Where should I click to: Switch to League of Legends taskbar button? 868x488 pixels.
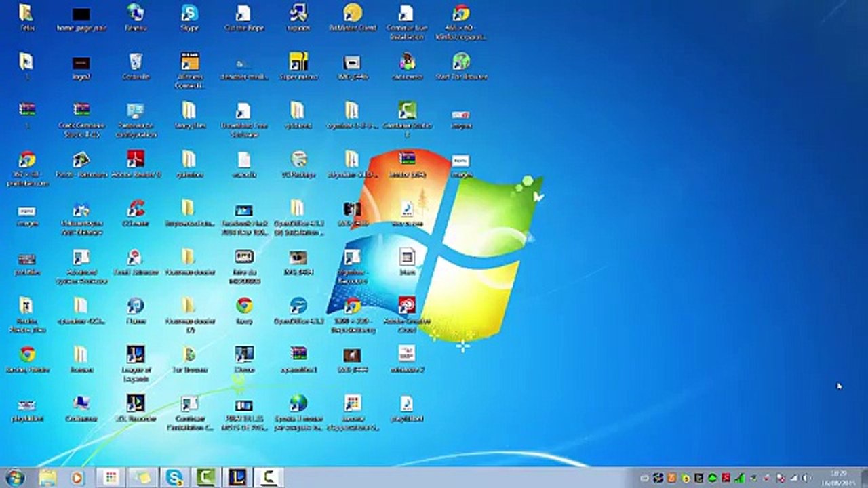[x=237, y=477]
